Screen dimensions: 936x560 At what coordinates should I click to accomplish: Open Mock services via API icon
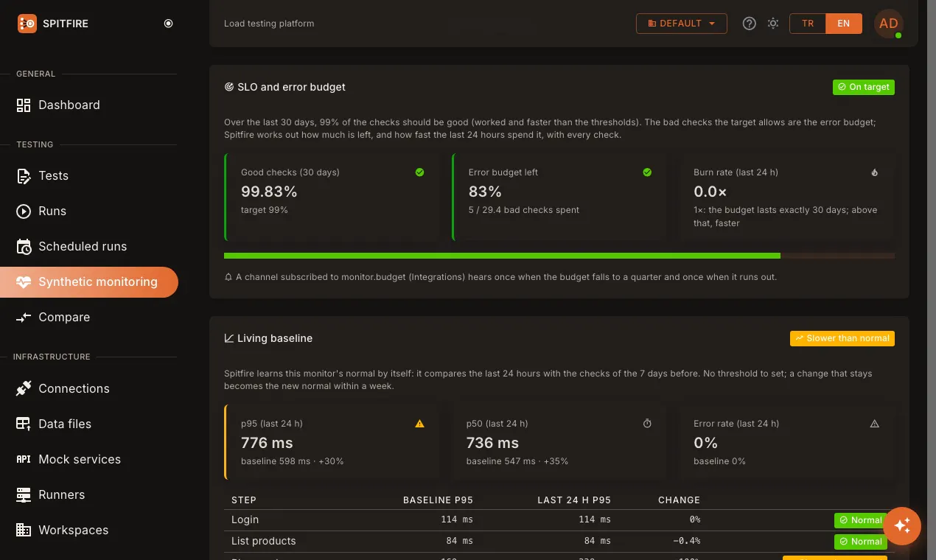click(24, 460)
